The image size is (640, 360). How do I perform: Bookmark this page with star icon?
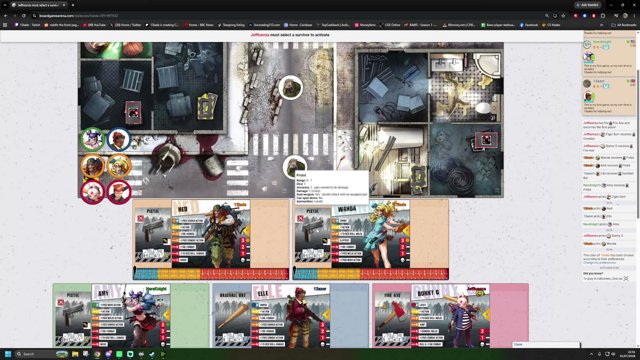563,16
